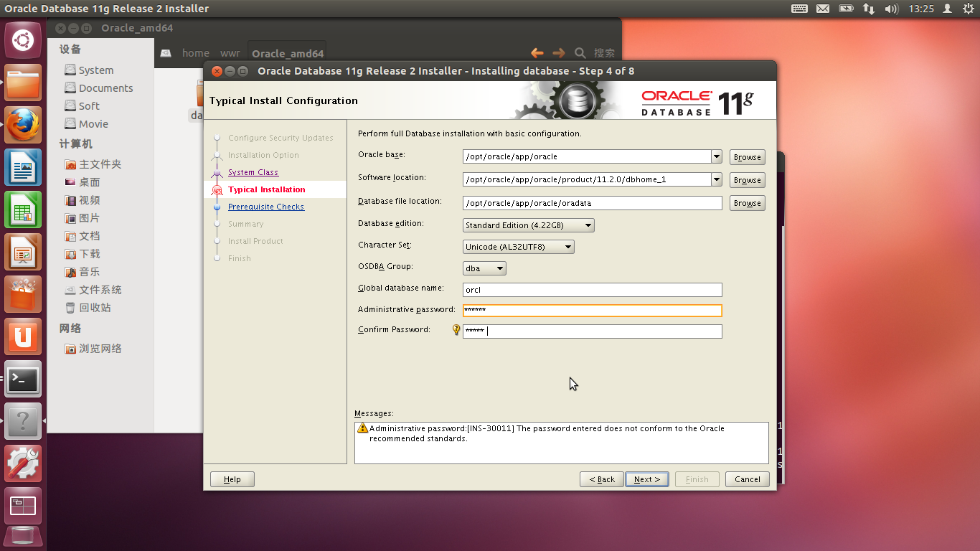Click the back arrow in file manager

tap(537, 52)
